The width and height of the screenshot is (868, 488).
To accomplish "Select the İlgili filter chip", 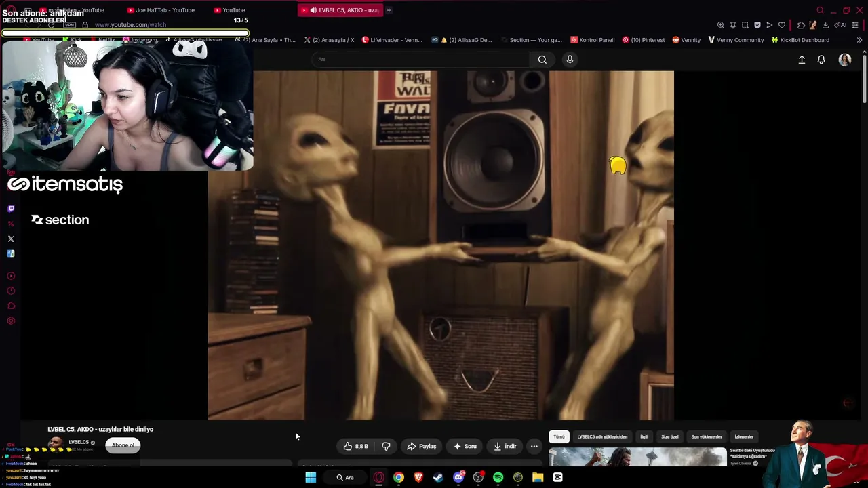I will pos(644,436).
